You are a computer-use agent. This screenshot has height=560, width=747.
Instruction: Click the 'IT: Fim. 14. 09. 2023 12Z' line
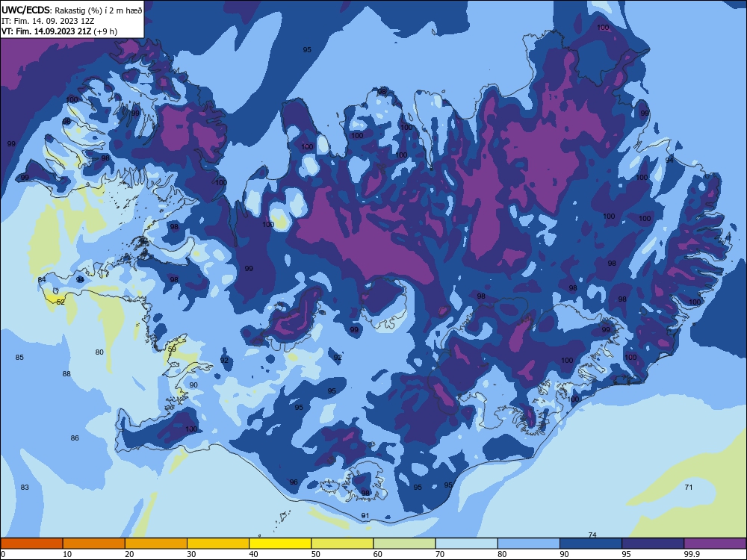point(48,21)
